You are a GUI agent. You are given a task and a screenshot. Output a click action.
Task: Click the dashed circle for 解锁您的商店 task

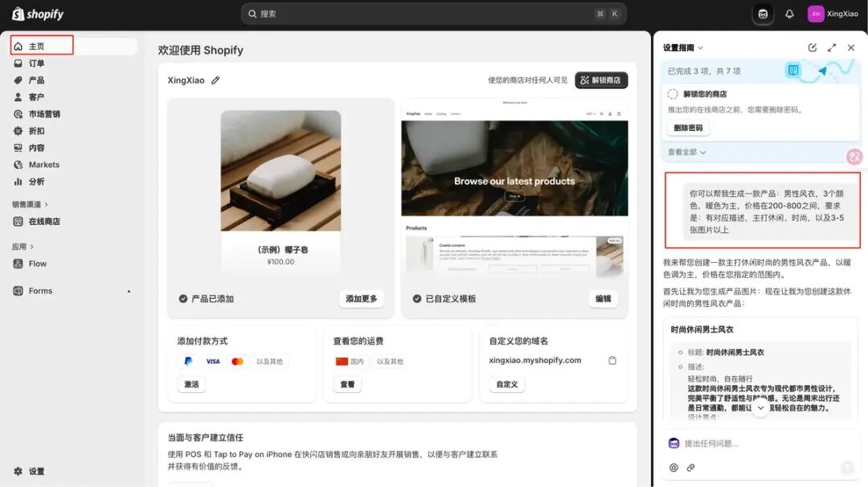coord(673,94)
